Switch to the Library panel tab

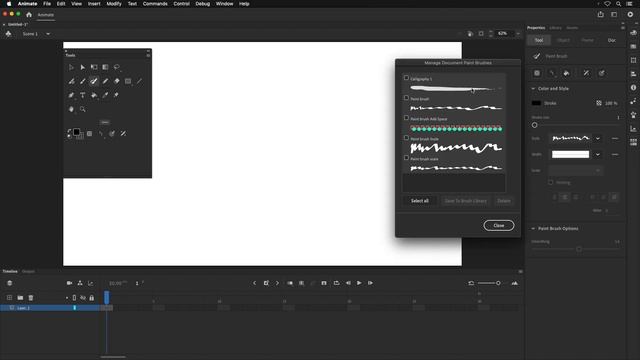coord(556,28)
